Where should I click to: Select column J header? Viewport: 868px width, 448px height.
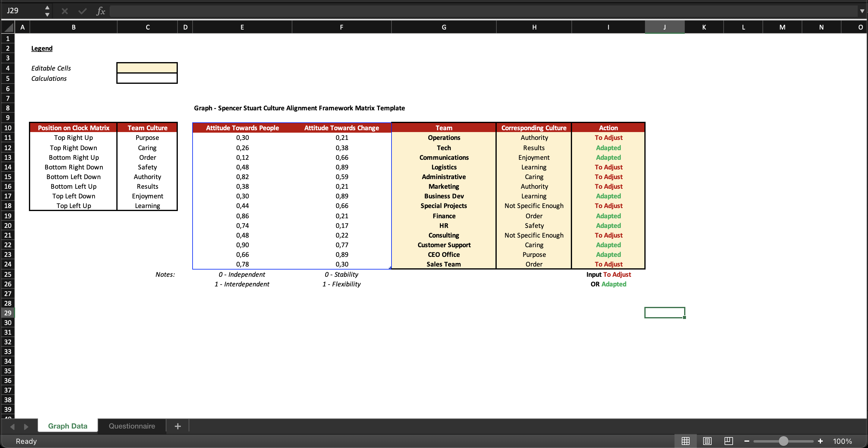pos(665,27)
